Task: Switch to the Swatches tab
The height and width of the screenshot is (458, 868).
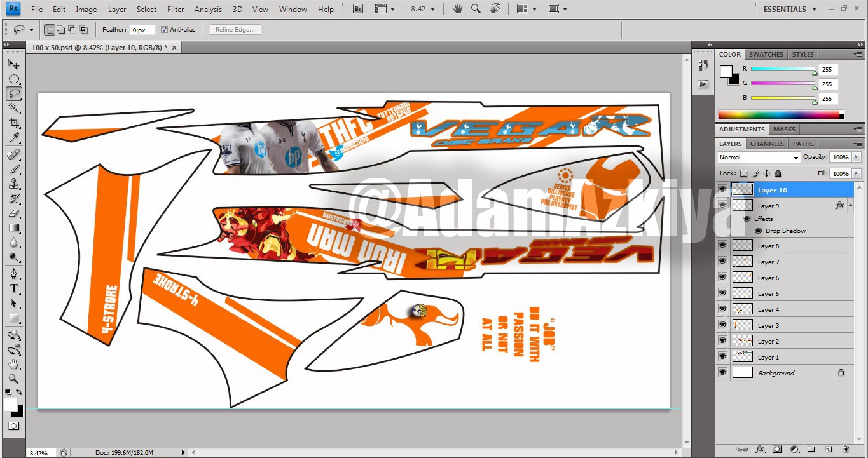Action: pyautogui.click(x=766, y=54)
